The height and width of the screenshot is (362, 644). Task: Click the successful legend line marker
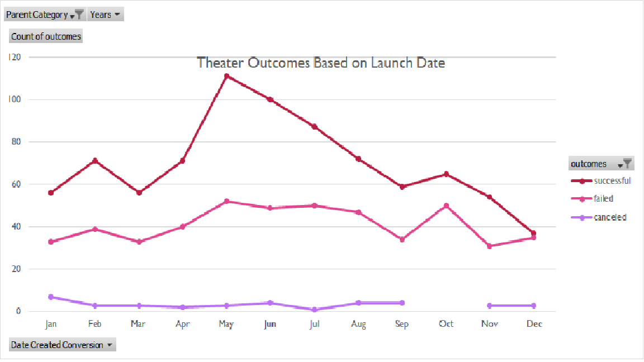pos(581,180)
